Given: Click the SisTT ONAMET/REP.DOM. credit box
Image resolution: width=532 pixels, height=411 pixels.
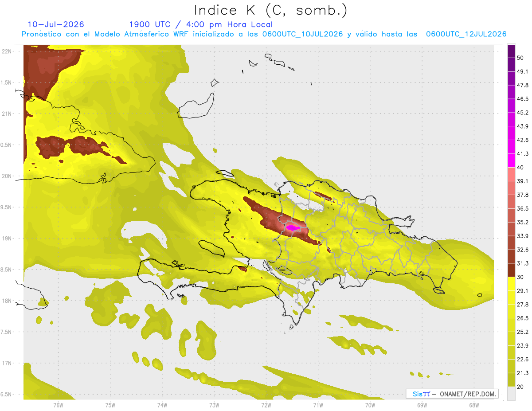Looking at the screenshot, I should (452, 394).
